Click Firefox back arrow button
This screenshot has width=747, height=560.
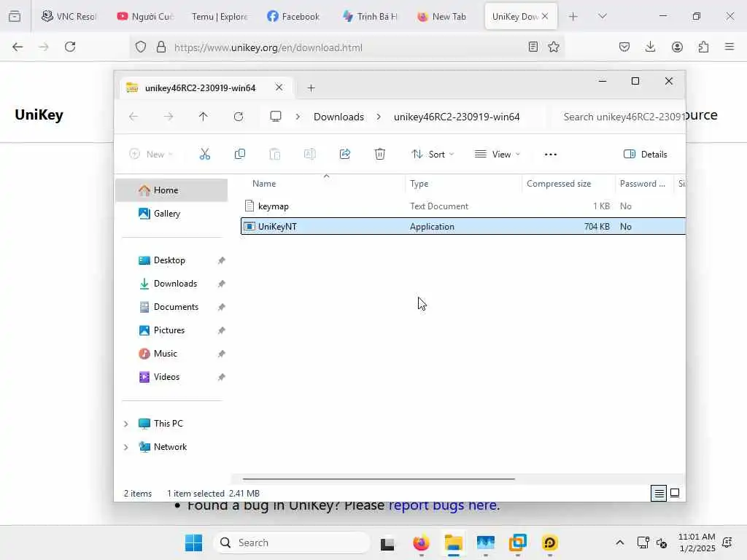[x=18, y=47]
